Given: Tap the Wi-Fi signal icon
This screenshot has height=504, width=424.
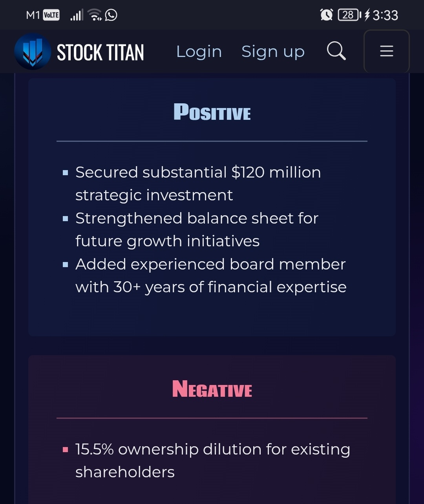Looking at the screenshot, I should pyautogui.click(x=95, y=15).
